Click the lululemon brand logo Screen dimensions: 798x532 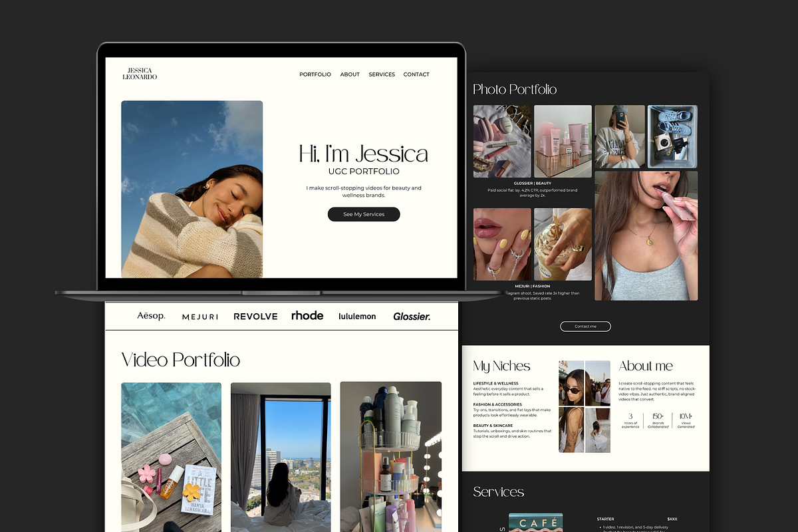coord(357,317)
